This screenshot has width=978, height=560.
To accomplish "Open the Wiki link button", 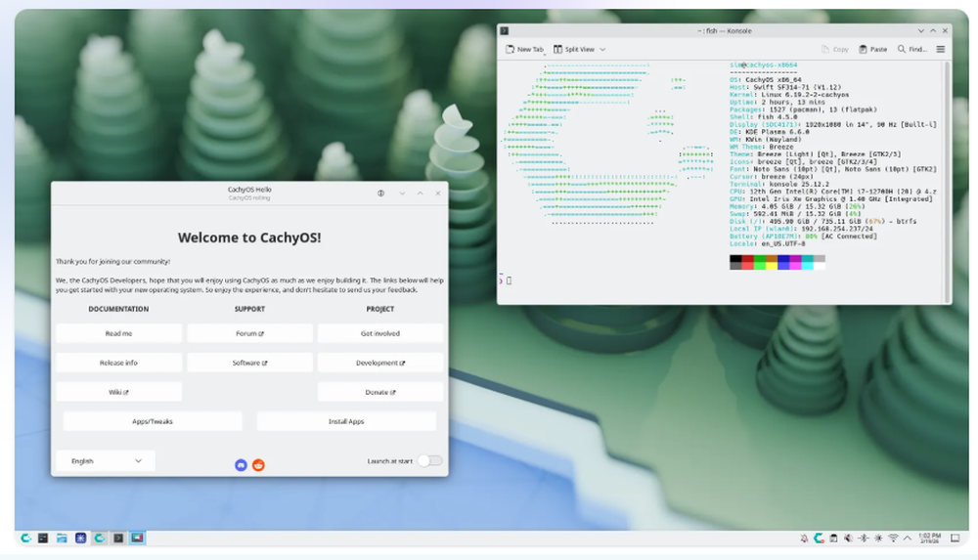I will click(x=118, y=392).
